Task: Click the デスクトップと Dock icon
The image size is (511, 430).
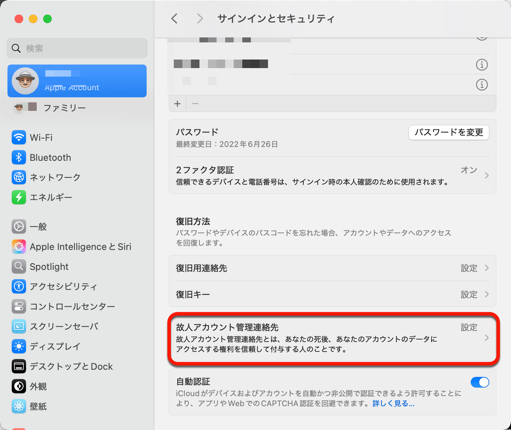Action: point(19,366)
